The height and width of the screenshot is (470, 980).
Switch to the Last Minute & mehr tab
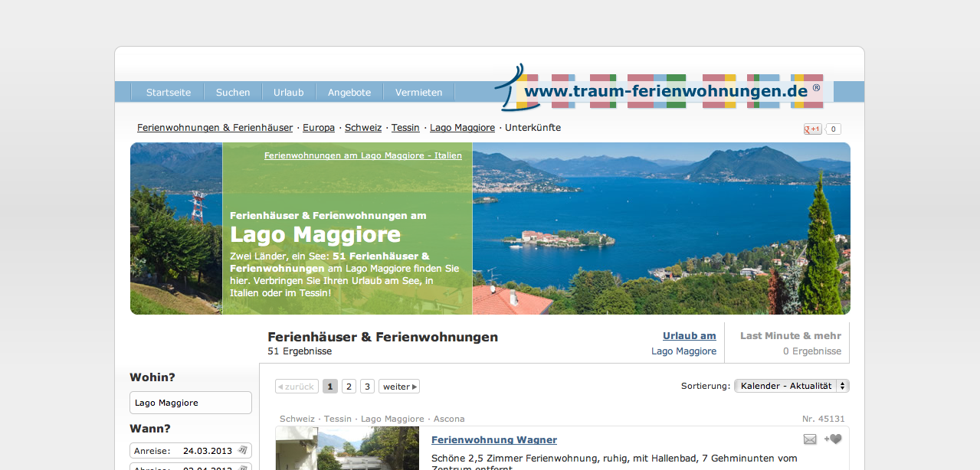[789, 343]
